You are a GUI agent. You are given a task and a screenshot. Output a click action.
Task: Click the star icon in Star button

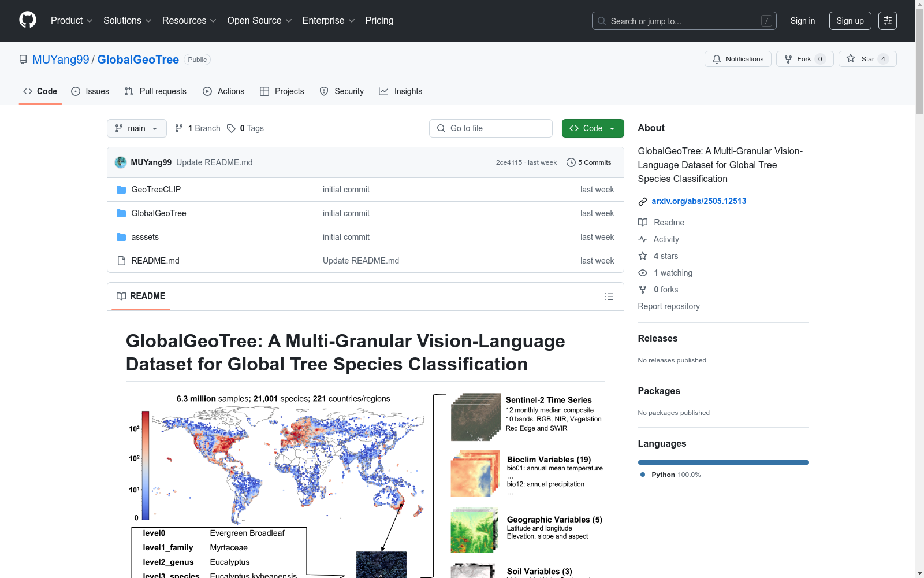click(851, 58)
